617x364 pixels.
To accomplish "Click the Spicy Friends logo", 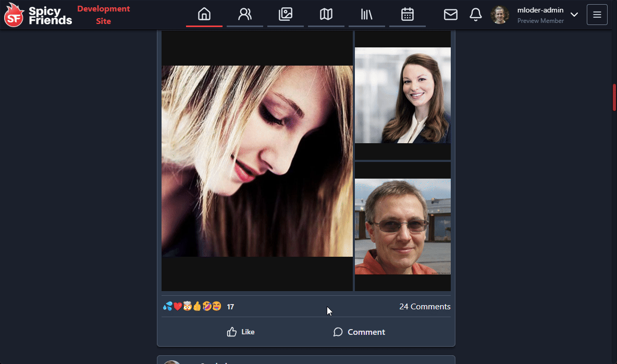I will 39,15.
